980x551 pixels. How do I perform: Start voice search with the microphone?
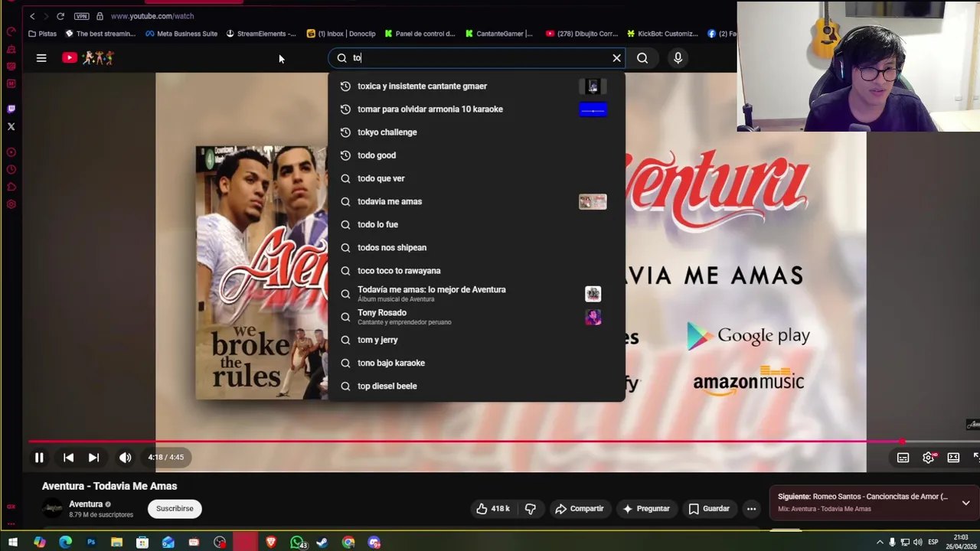678,58
